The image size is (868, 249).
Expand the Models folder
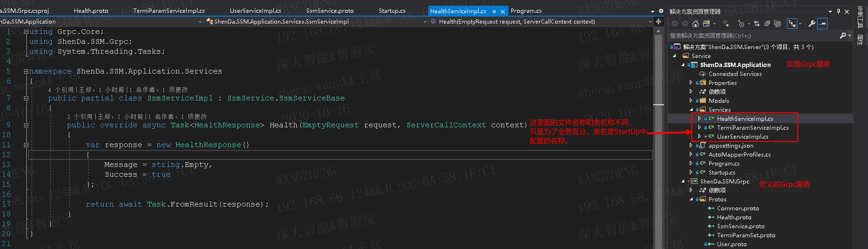click(x=691, y=100)
